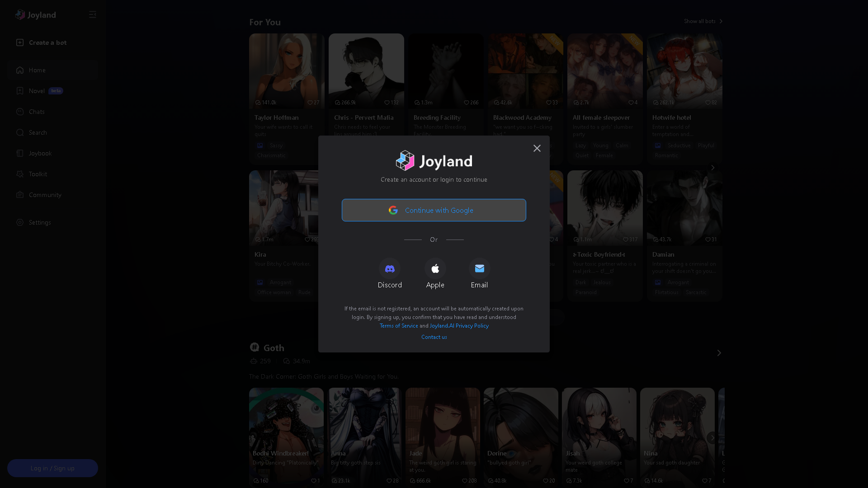Advance the Goth carousel via right chevron
This screenshot has width=868, height=488.
(719, 353)
